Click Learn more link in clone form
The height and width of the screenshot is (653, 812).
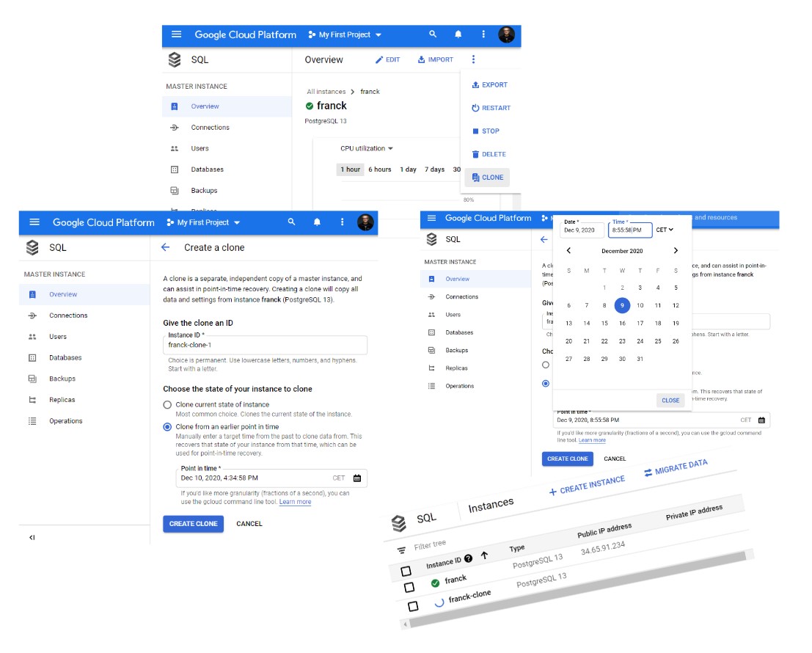(x=295, y=502)
